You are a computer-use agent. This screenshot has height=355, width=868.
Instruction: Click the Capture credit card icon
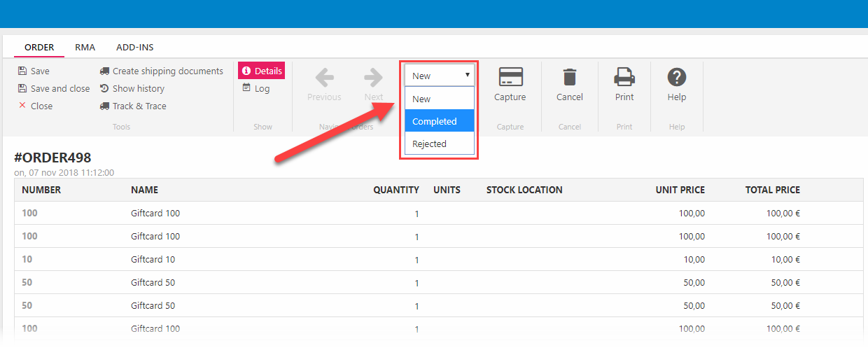[510, 77]
